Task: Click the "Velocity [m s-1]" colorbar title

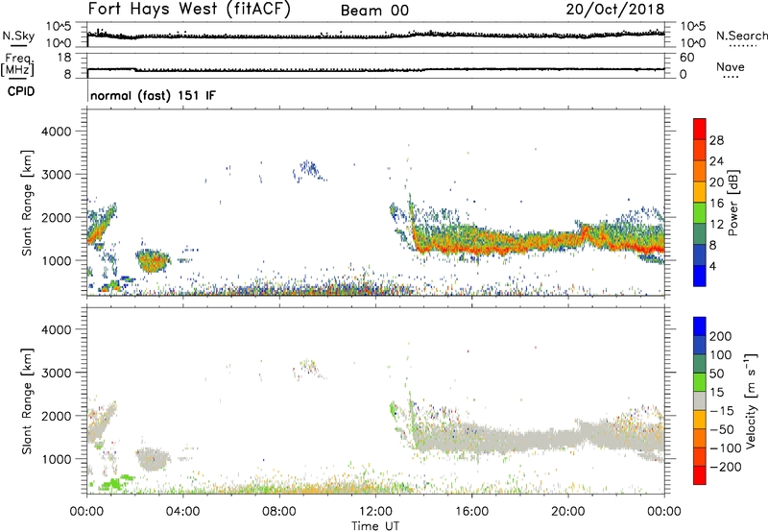Action: pyautogui.click(x=751, y=400)
